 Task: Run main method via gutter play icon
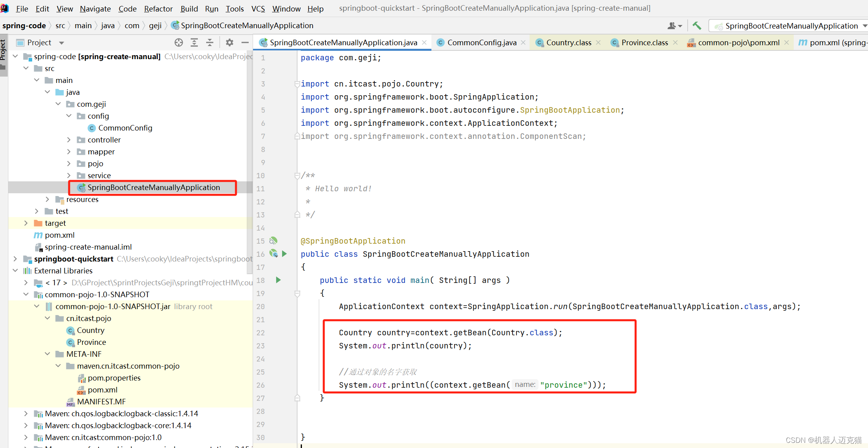(x=278, y=280)
